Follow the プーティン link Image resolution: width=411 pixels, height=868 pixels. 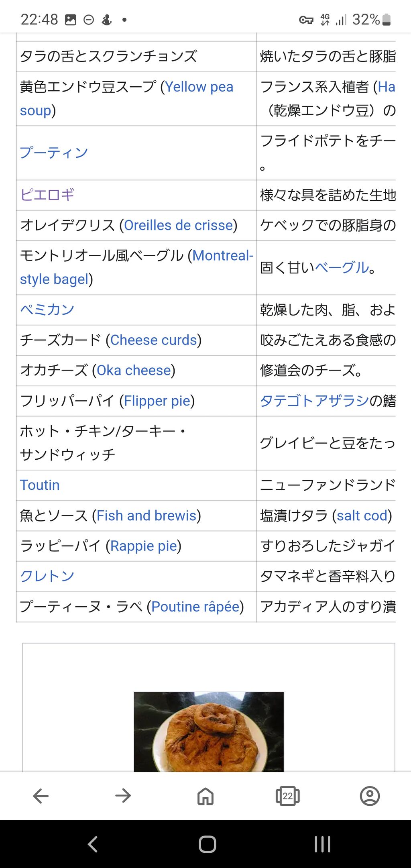tap(54, 153)
